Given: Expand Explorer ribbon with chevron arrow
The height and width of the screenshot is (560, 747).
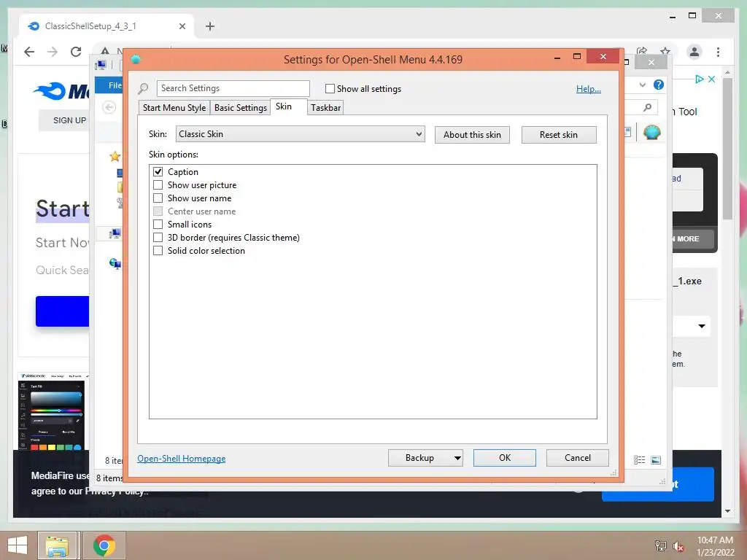Looking at the screenshot, I should pyautogui.click(x=643, y=85).
